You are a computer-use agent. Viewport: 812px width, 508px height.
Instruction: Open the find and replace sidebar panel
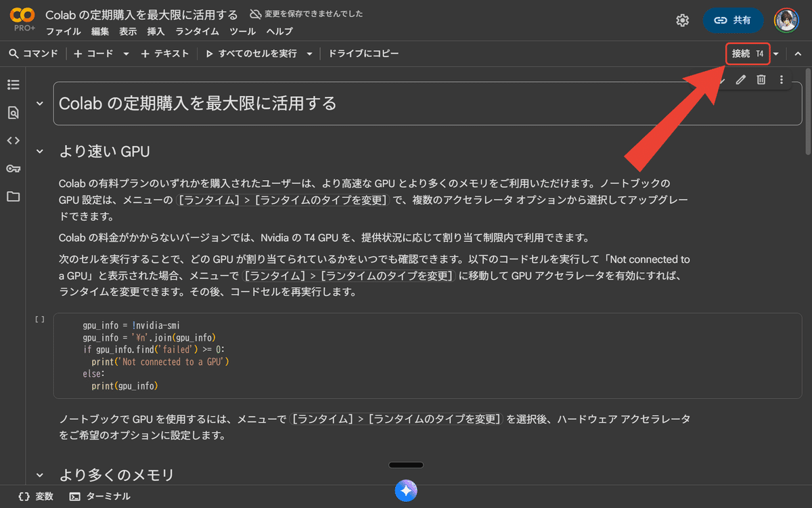coord(13,112)
